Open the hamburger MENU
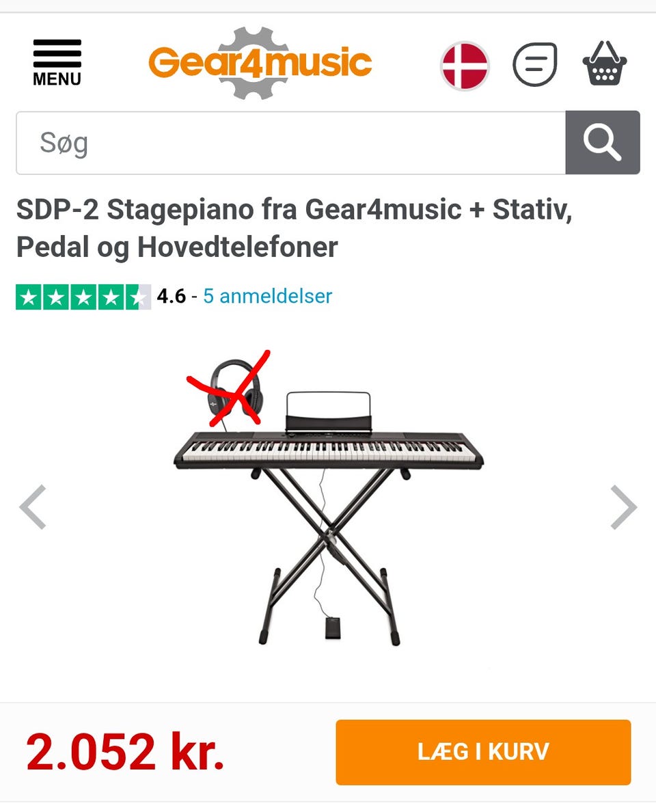The image size is (656, 812). (x=57, y=62)
